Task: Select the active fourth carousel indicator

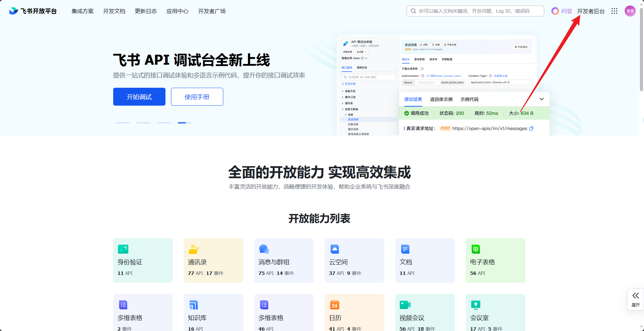Action: click(x=185, y=123)
